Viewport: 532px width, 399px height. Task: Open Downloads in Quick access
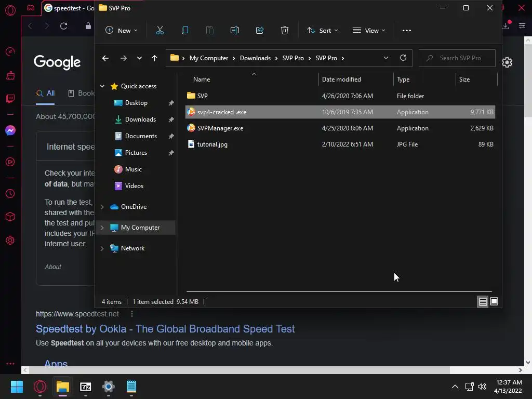click(x=140, y=119)
